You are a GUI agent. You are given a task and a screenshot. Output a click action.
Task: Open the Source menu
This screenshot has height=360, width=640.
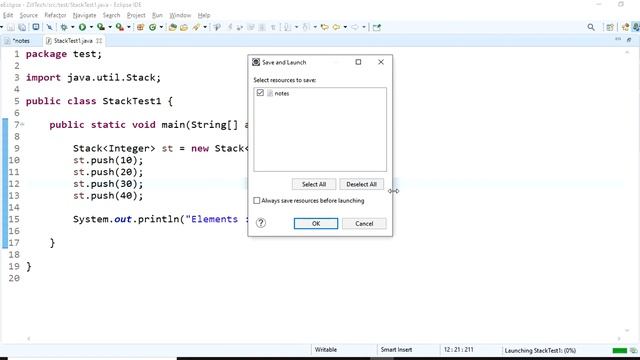(x=29, y=15)
